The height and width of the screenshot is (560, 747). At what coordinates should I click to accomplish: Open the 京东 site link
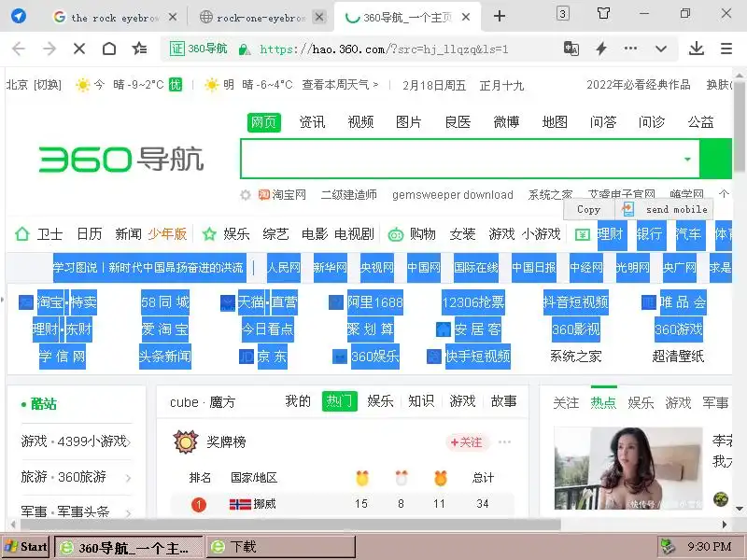coord(272,357)
